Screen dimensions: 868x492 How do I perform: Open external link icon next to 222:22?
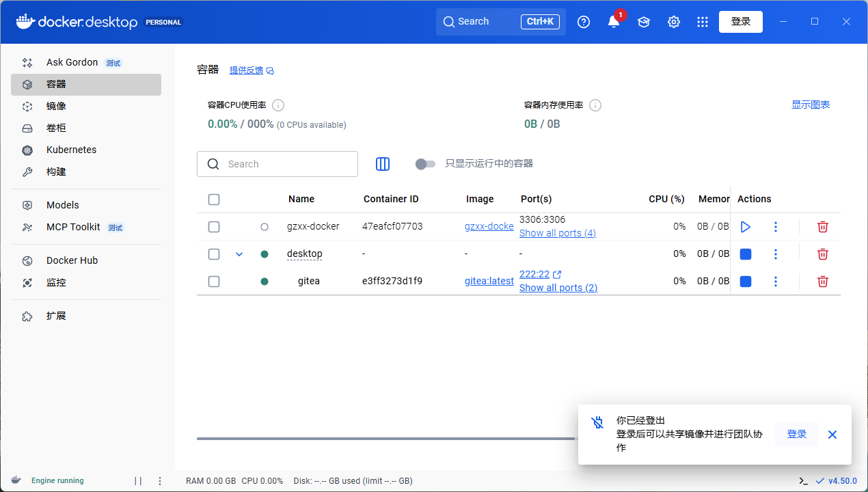(x=557, y=274)
